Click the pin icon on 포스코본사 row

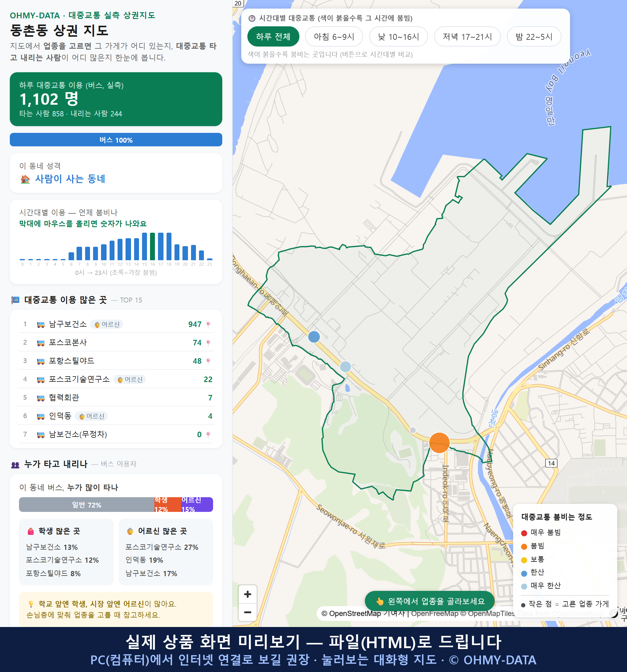click(x=208, y=343)
